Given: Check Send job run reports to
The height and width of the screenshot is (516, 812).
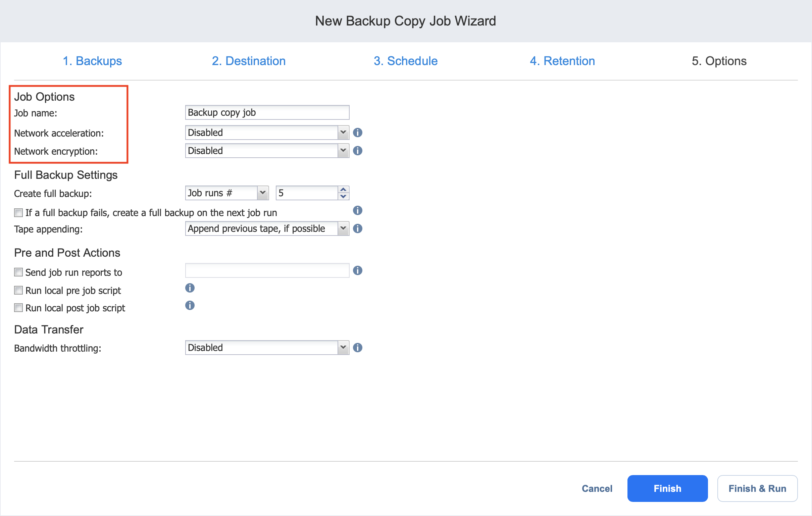Looking at the screenshot, I should (x=18, y=272).
